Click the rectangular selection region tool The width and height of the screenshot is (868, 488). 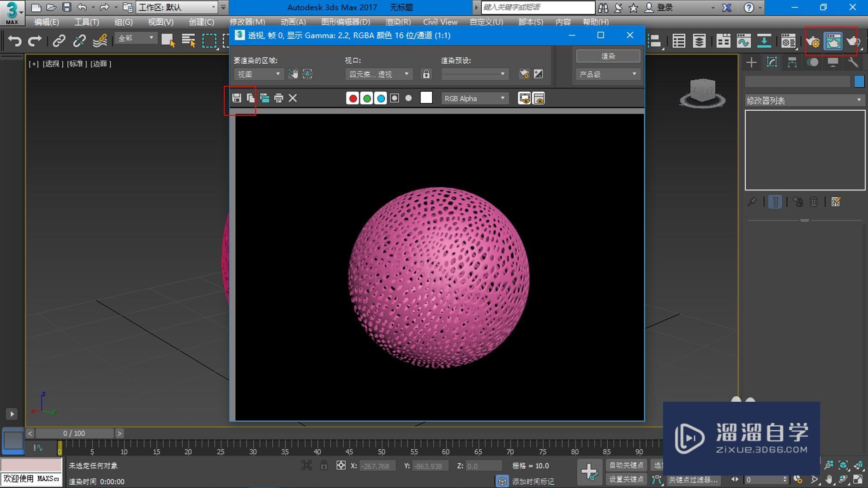(209, 41)
